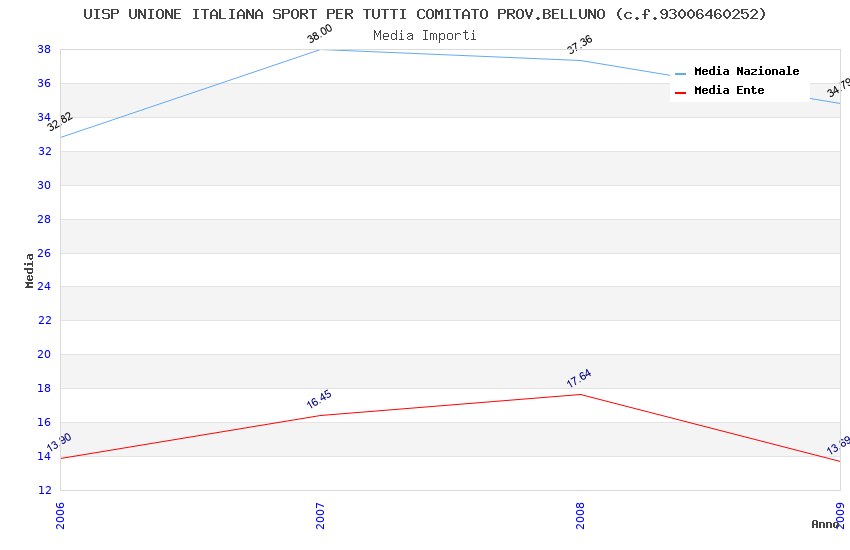Click the 32.82 data label
Viewport: 850px width, 550px height.
[x=60, y=122]
